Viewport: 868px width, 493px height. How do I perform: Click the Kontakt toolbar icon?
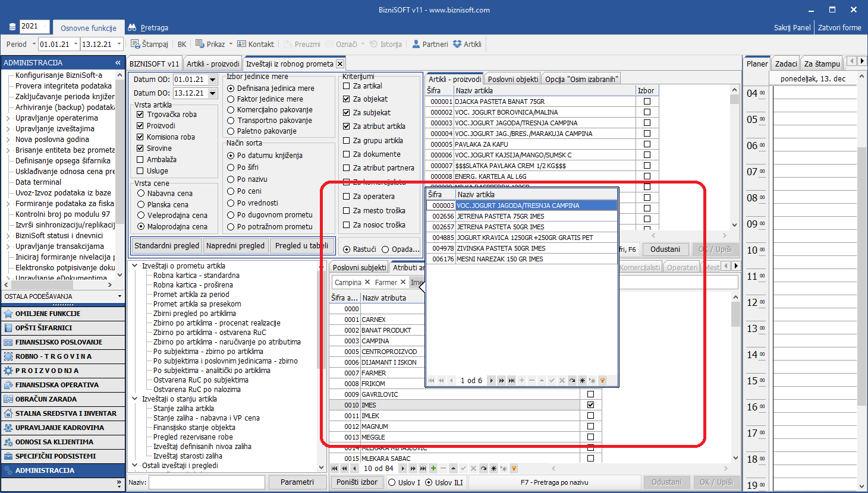(241, 44)
